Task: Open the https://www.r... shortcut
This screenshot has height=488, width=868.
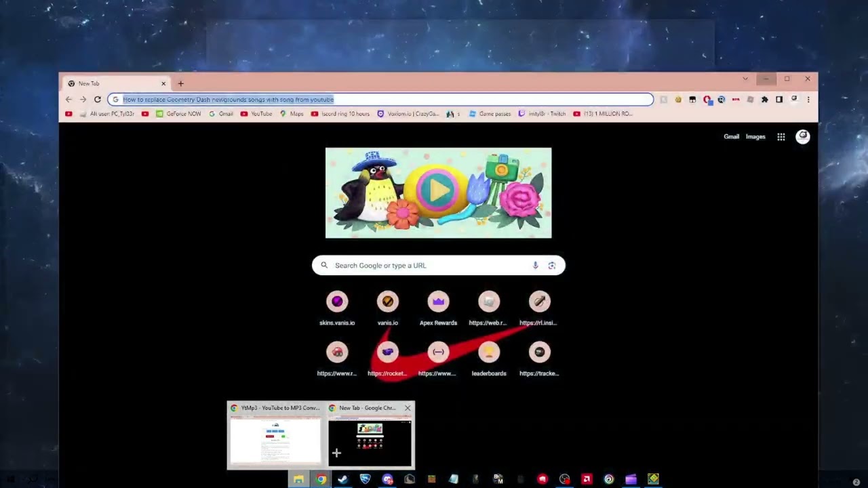Action: click(337, 359)
